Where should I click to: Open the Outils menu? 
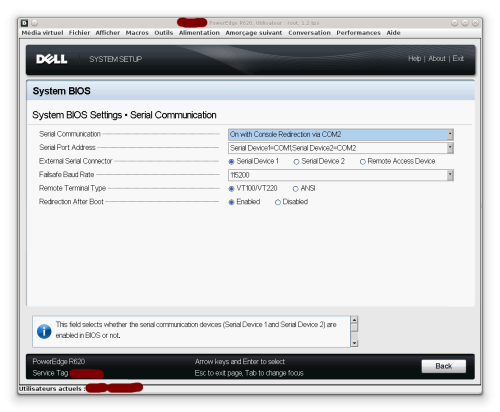click(164, 33)
